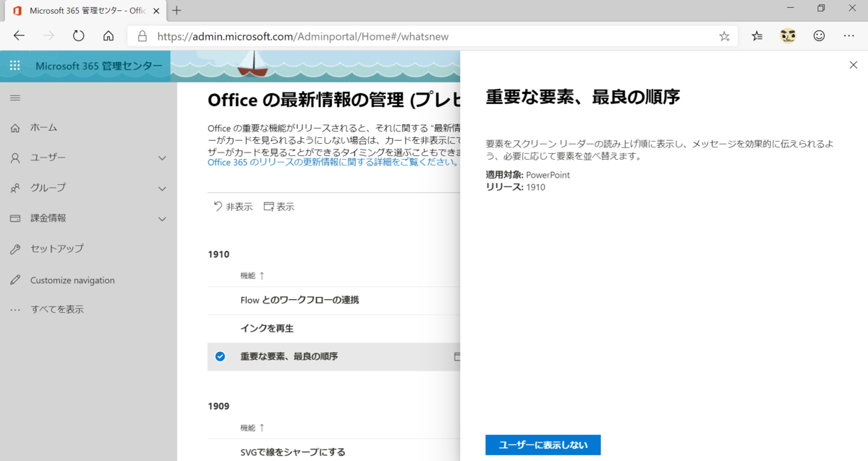This screenshot has height=461, width=868.
Task: Expand the グループ navigation section
Action: point(162,188)
